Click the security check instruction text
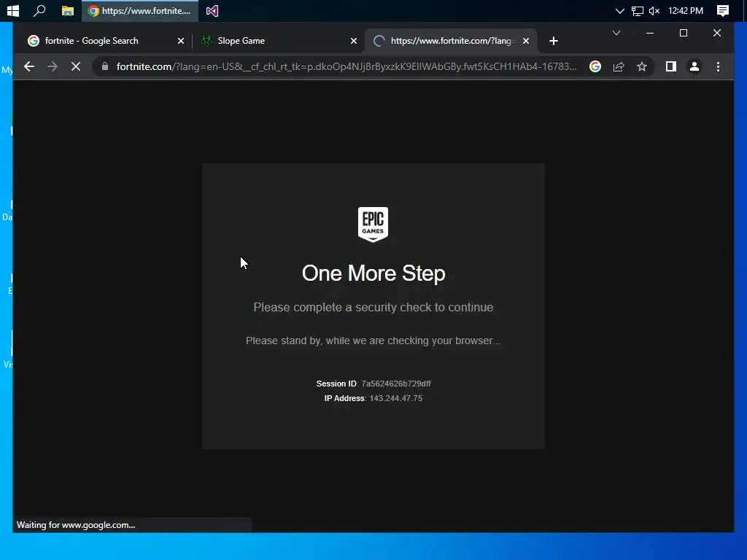Screen dimensions: 747x560 pos(373,307)
